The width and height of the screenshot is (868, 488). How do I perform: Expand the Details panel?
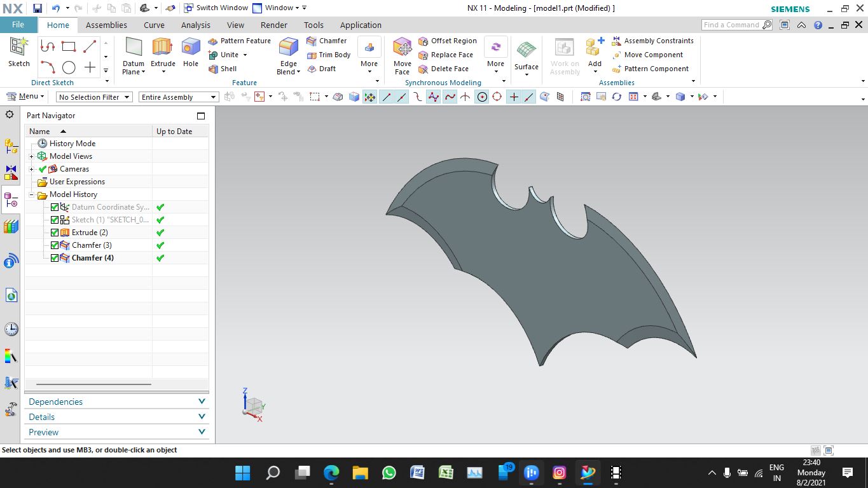(x=116, y=417)
